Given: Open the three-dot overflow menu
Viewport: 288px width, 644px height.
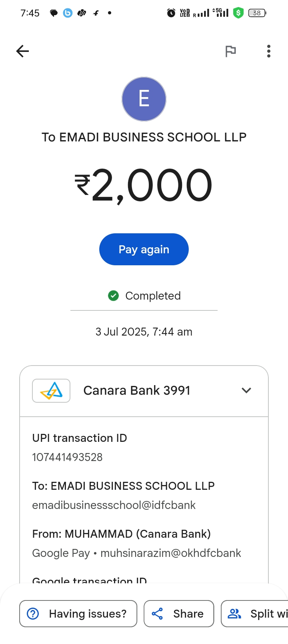Looking at the screenshot, I should (269, 51).
